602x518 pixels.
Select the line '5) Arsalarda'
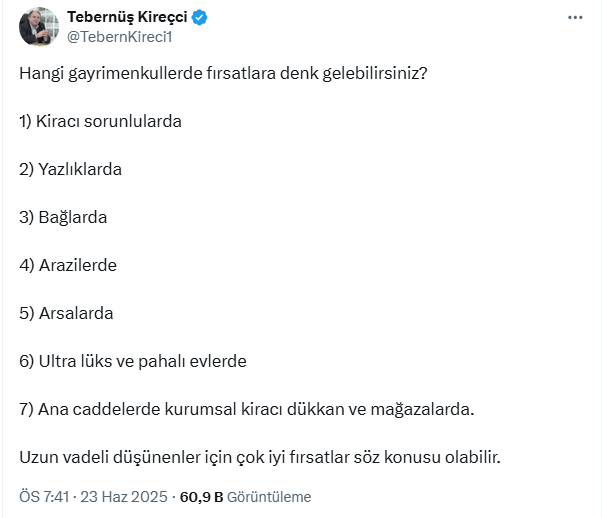pyautogui.click(x=66, y=313)
